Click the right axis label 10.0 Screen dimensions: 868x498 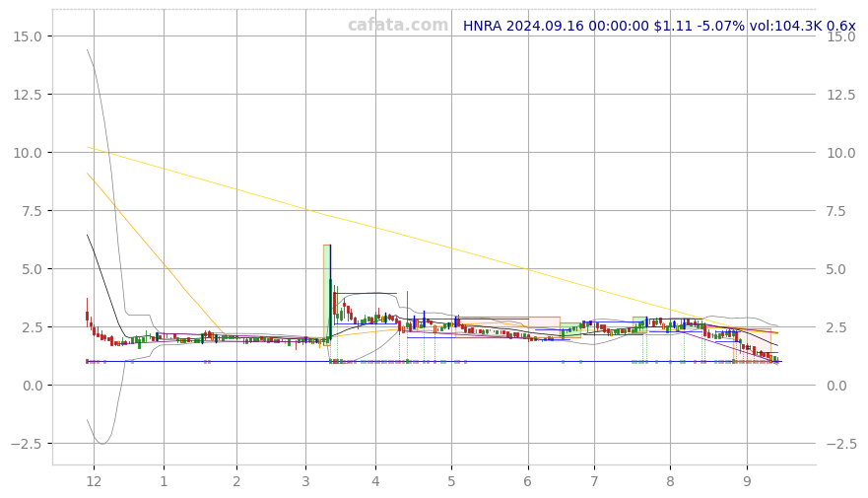pos(840,153)
